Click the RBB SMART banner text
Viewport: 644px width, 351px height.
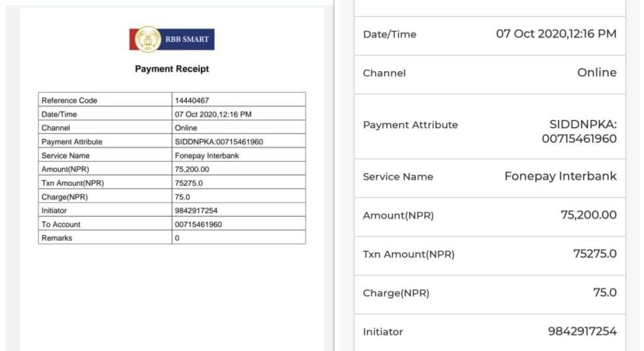(x=187, y=40)
